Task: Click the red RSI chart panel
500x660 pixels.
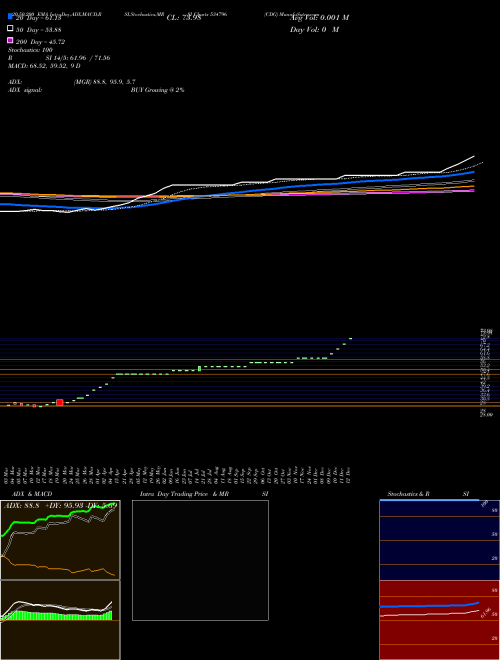Action: [x=439, y=620]
